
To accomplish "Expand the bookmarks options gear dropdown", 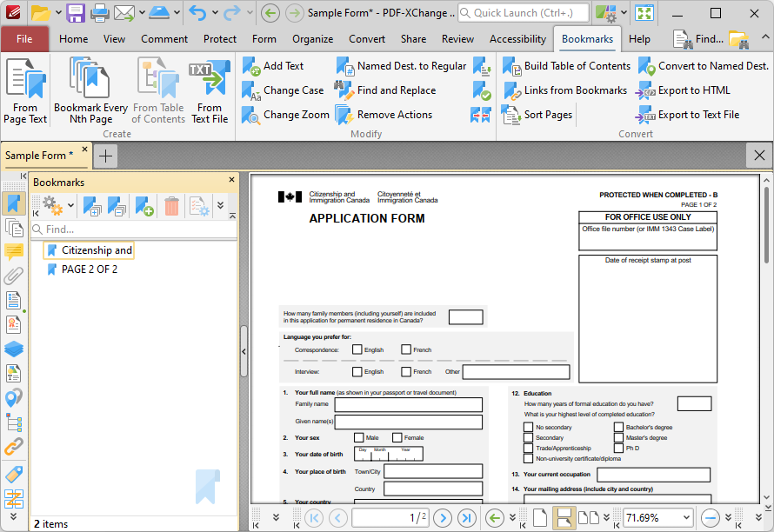I will coord(71,205).
